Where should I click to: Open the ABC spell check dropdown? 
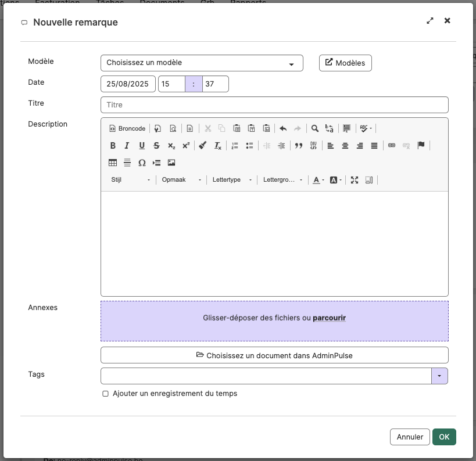point(366,128)
